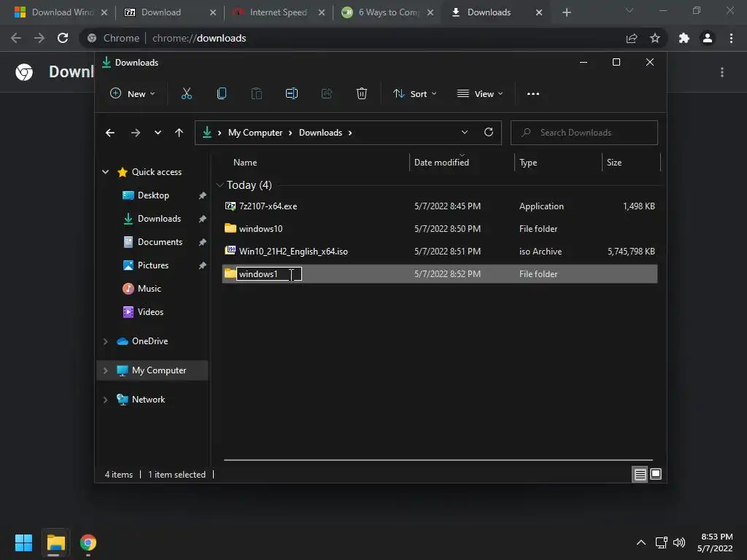
Task: Click the folder rename text box windows1
Action: (x=269, y=274)
